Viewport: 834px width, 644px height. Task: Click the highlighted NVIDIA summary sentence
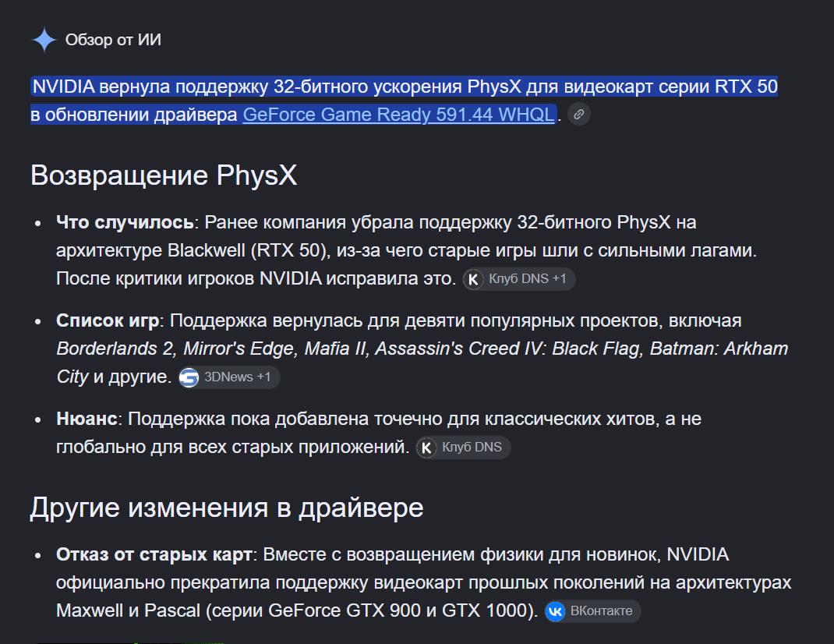(405, 100)
